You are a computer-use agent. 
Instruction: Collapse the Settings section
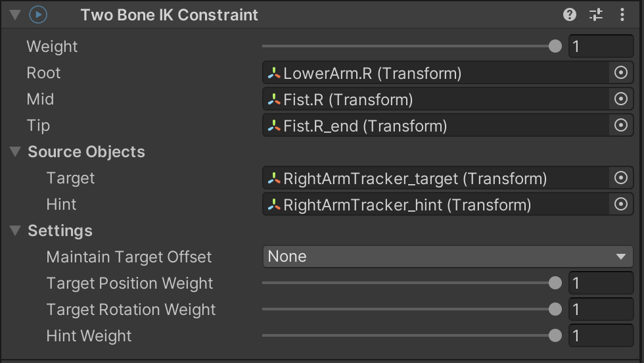point(15,231)
